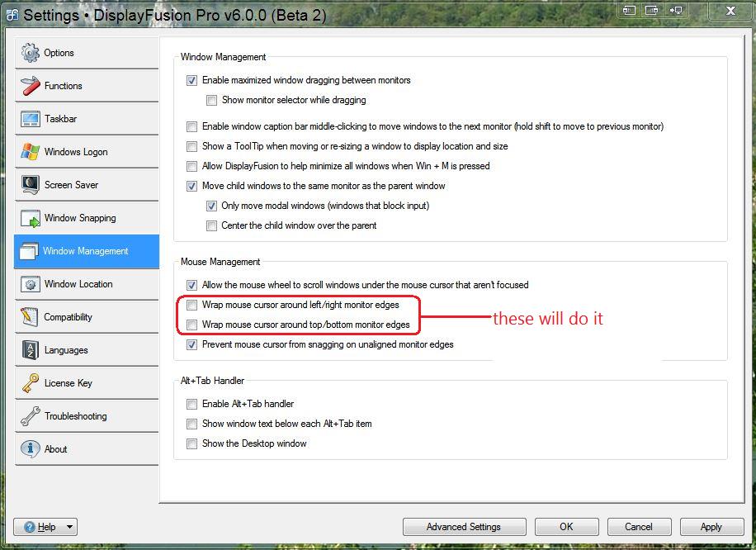
Task: Open the Options gear icon section
Action: 31,53
